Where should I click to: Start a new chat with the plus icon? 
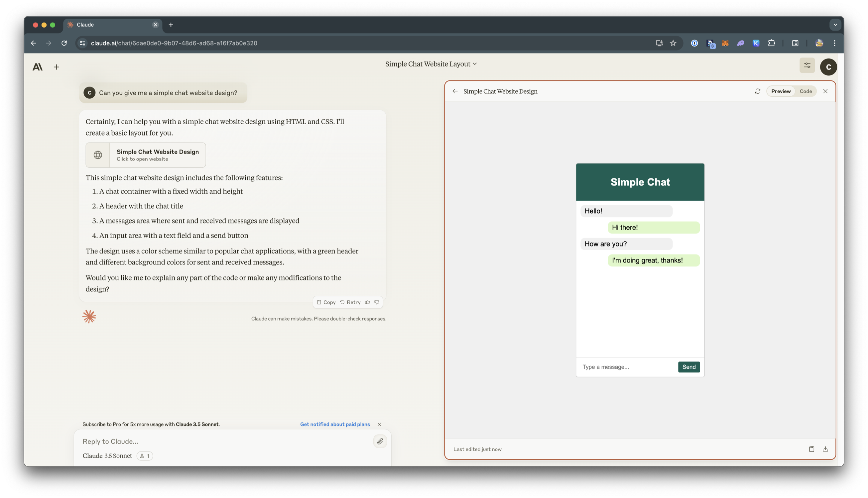[x=57, y=67]
